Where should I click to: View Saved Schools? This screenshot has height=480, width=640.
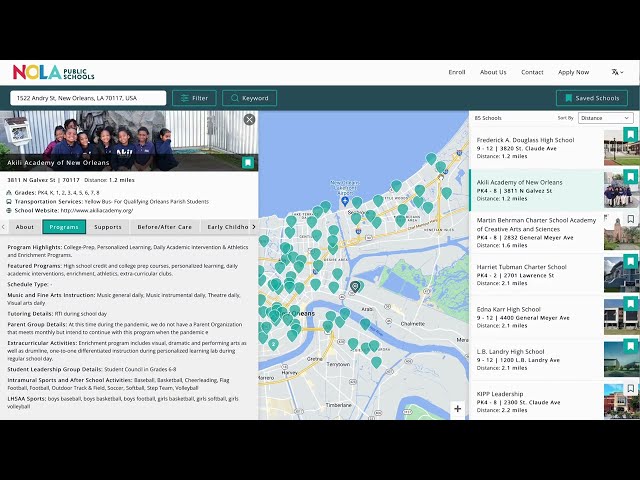click(x=592, y=98)
